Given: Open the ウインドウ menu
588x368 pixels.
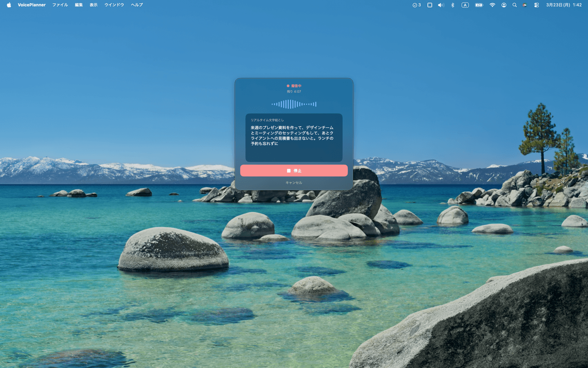Looking at the screenshot, I should click(114, 5).
